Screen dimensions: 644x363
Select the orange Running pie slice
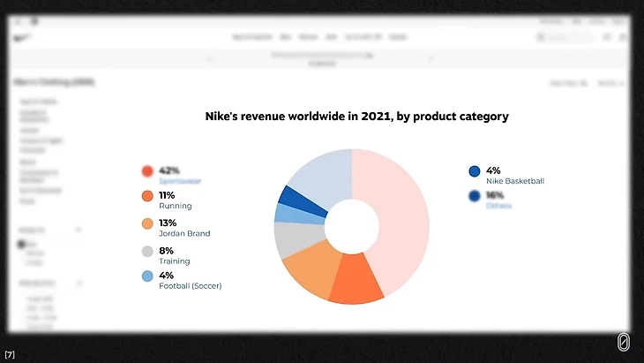[356, 281]
